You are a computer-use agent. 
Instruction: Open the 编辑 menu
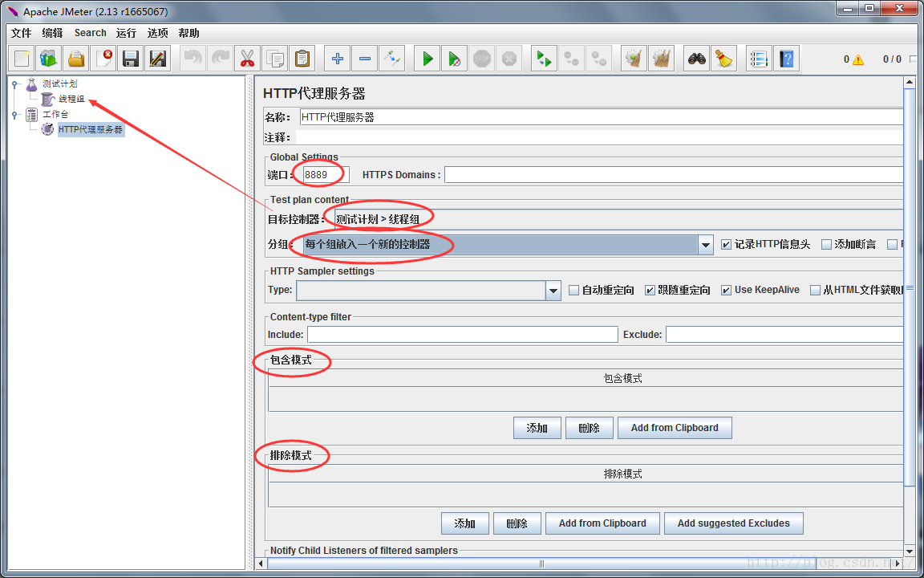tap(52, 33)
